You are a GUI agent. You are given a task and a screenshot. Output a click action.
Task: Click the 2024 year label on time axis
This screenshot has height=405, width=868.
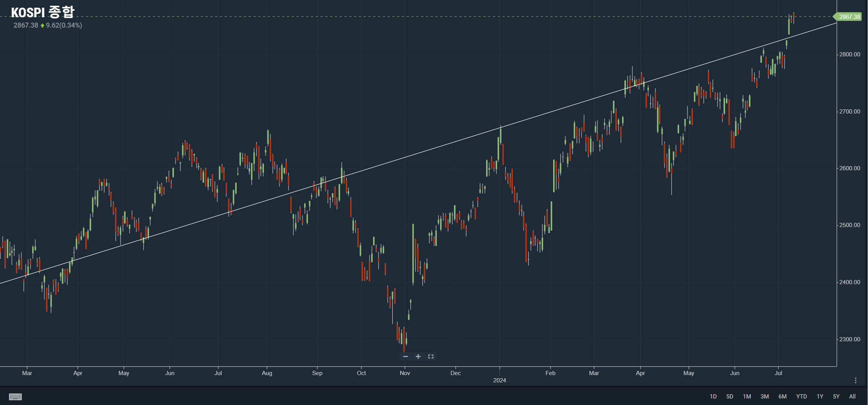500,380
